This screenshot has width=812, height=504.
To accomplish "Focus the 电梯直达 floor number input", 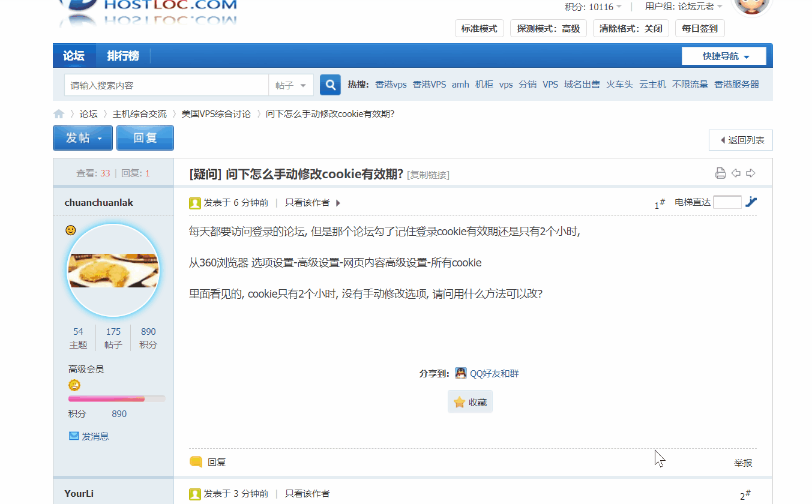I will pos(727,202).
